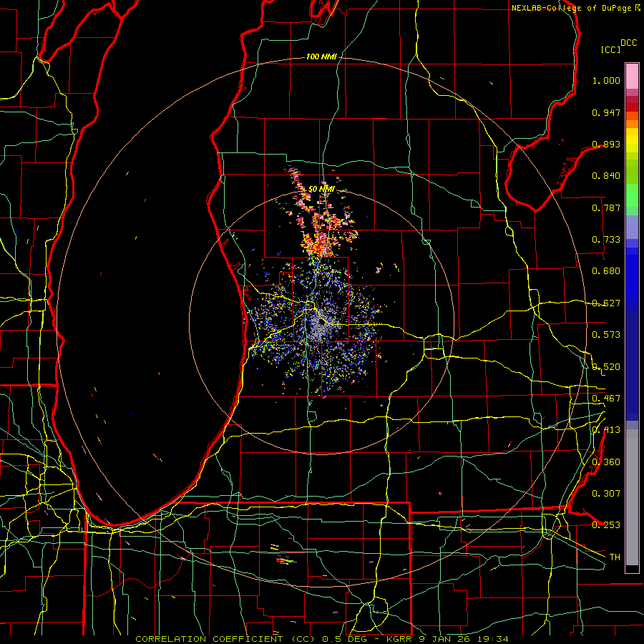This screenshot has width=644, height=644.
Task: Click the TH threshold label
Action: (x=615, y=557)
